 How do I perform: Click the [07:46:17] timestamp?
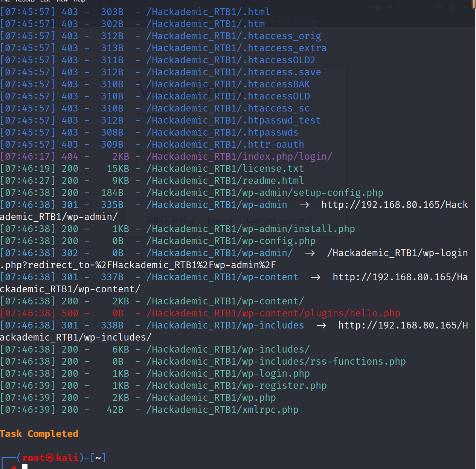click(x=28, y=156)
